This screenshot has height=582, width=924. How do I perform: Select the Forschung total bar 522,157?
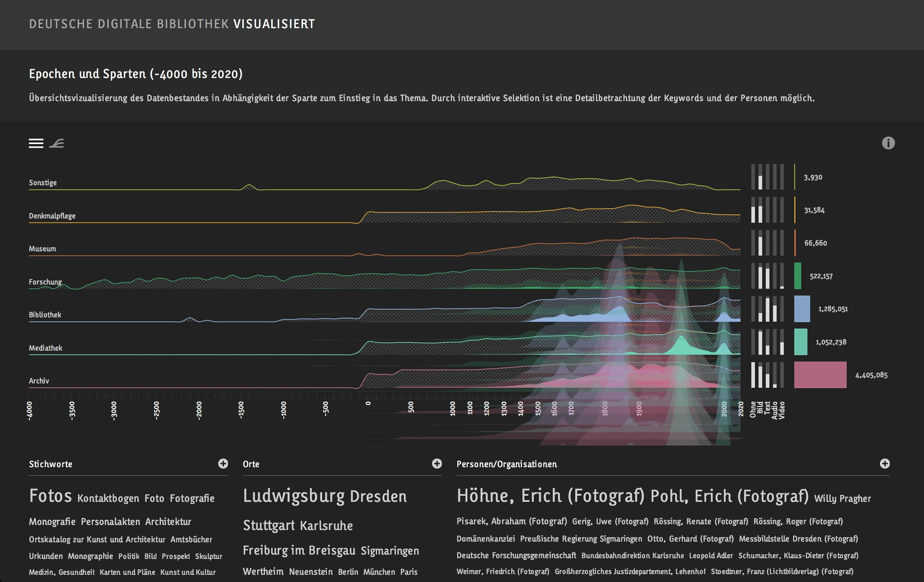[797, 276]
